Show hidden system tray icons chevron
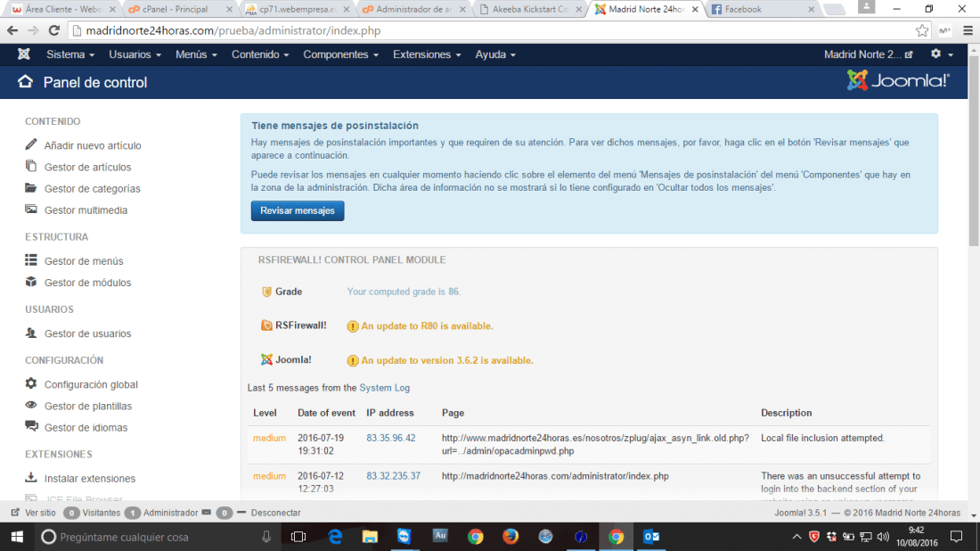The width and height of the screenshot is (980, 551). (796, 537)
